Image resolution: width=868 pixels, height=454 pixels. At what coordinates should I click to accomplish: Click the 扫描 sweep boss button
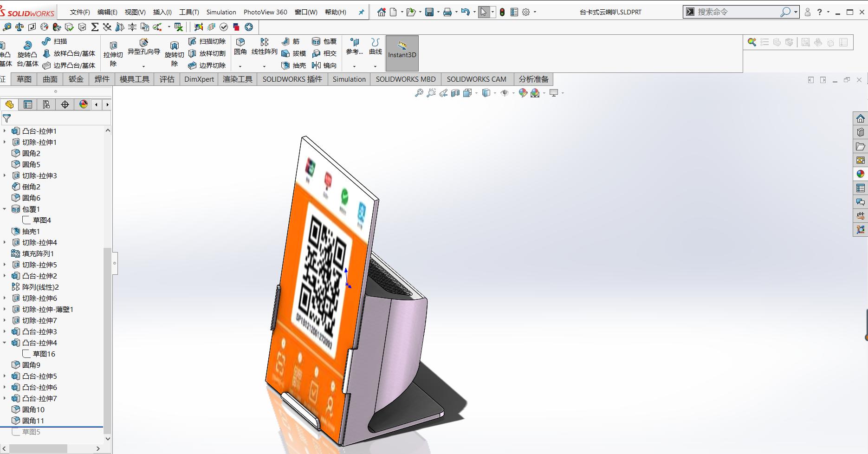click(x=54, y=41)
